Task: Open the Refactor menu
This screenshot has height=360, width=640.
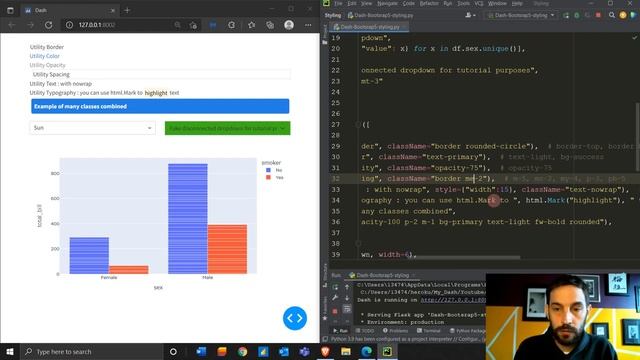Action: click(x=429, y=3)
